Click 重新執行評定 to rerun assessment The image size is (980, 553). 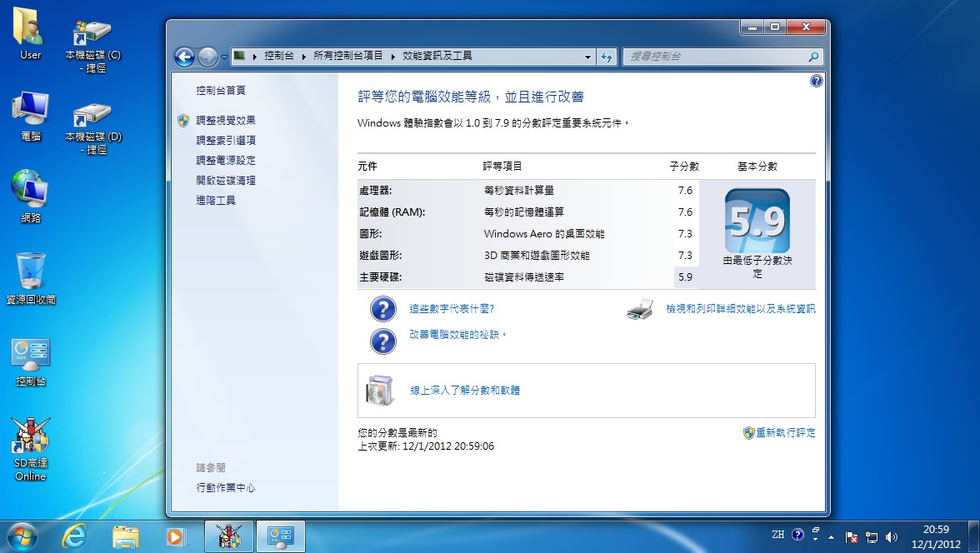[786, 433]
